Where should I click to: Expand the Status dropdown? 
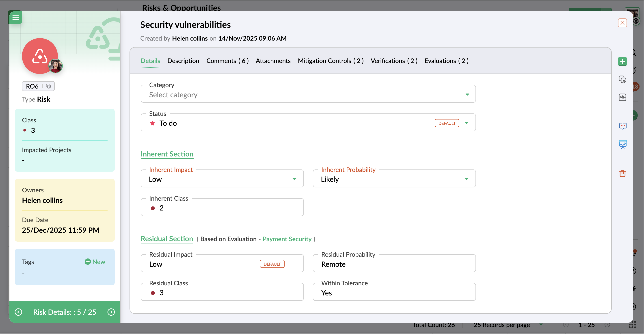(x=466, y=123)
